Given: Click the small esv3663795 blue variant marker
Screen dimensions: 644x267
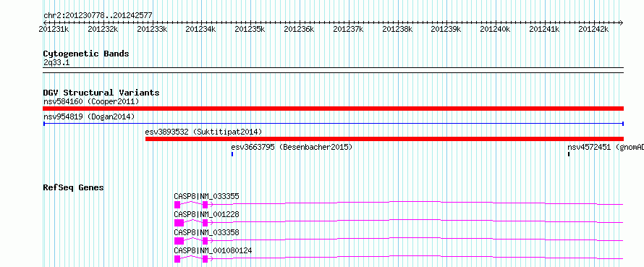Looking at the screenshot, I should coord(232,154).
